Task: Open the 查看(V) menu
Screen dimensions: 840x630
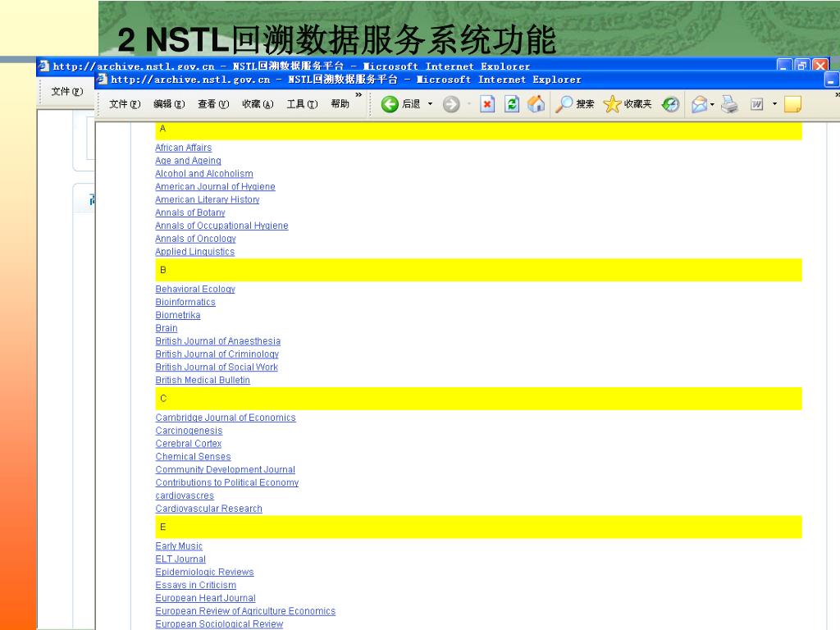Action: click(x=213, y=104)
